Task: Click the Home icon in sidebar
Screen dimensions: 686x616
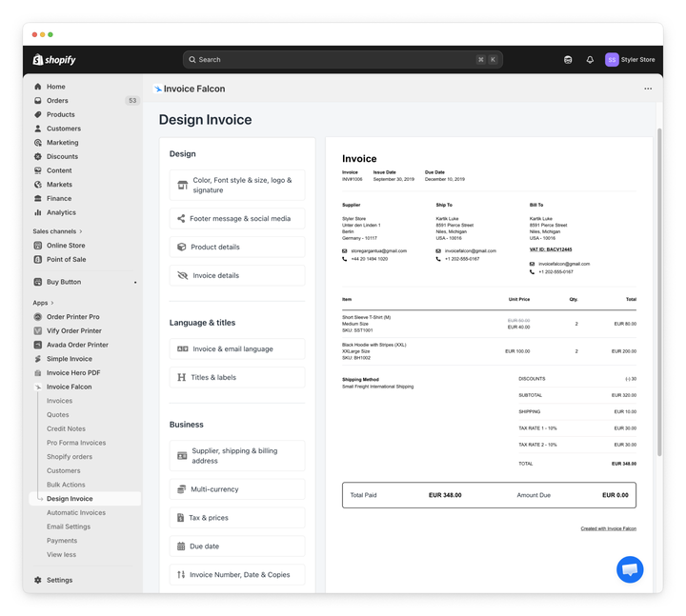Action: click(x=38, y=87)
